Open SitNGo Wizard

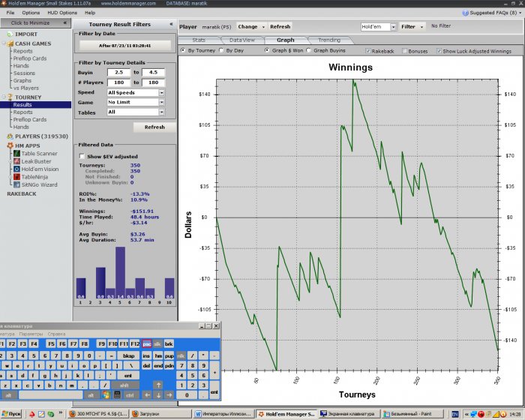click(x=37, y=184)
